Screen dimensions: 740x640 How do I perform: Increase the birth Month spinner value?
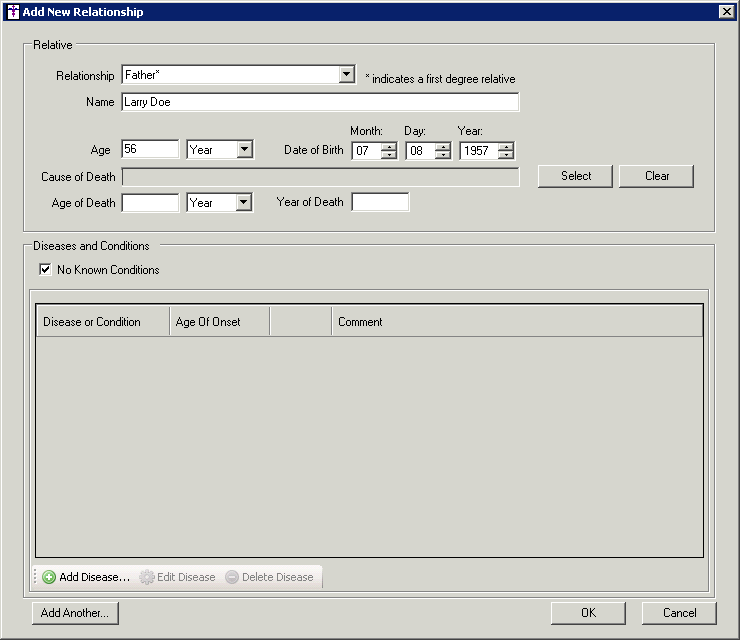click(x=389, y=146)
